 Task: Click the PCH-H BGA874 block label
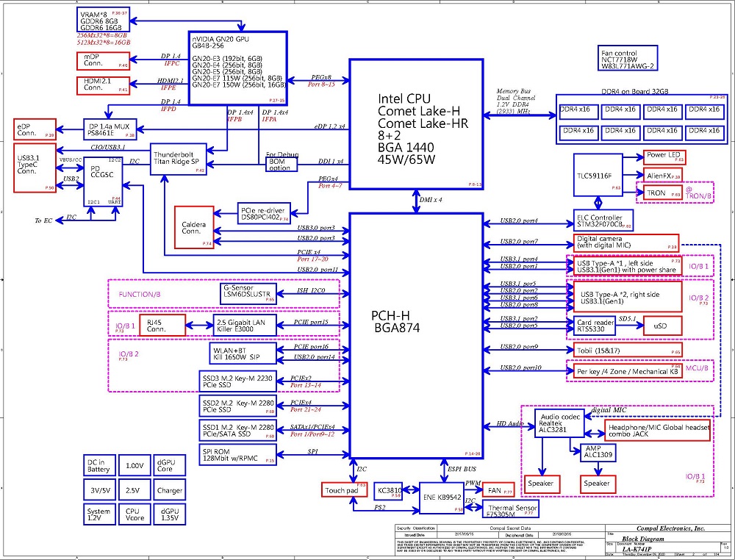[x=397, y=321]
